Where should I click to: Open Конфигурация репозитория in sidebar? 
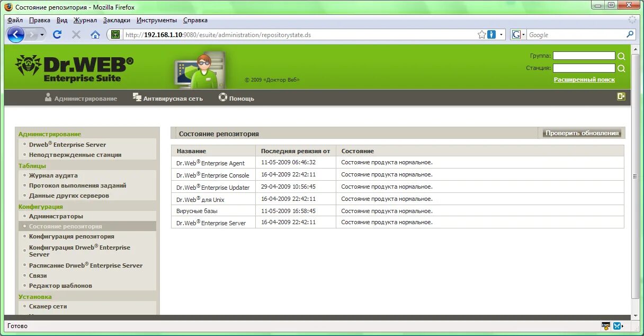pos(71,236)
